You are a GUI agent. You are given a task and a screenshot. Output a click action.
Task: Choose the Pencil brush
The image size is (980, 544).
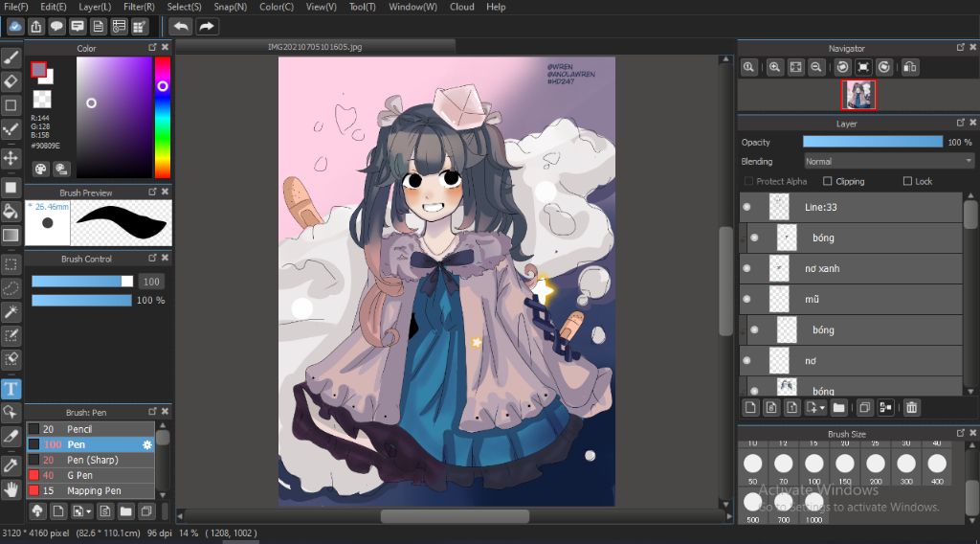click(x=90, y=429)
